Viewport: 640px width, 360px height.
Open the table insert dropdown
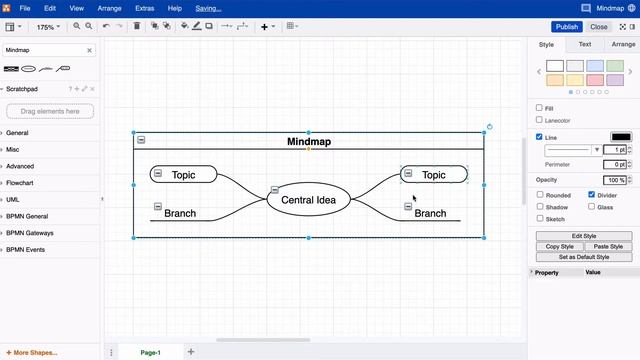[x=292, y=26]
